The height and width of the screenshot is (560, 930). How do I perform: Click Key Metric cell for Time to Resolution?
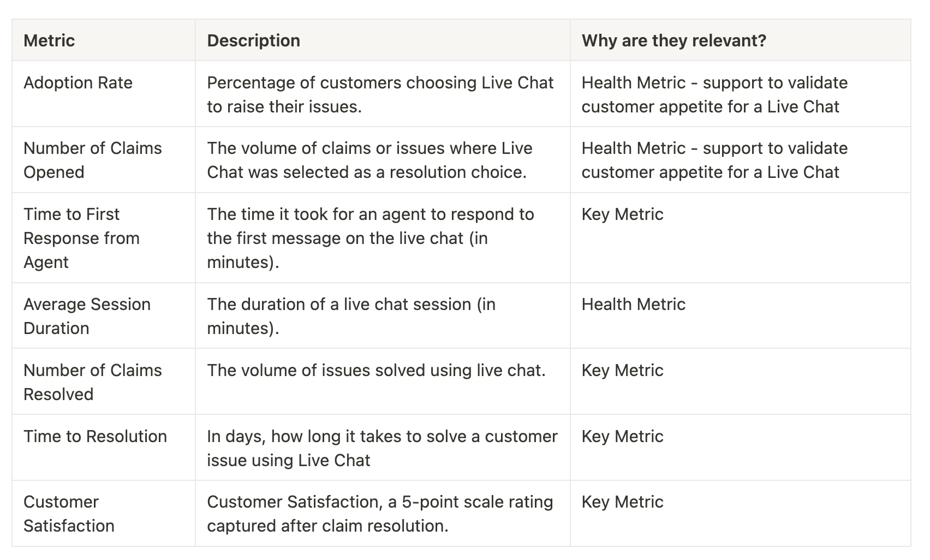[740, 448]
